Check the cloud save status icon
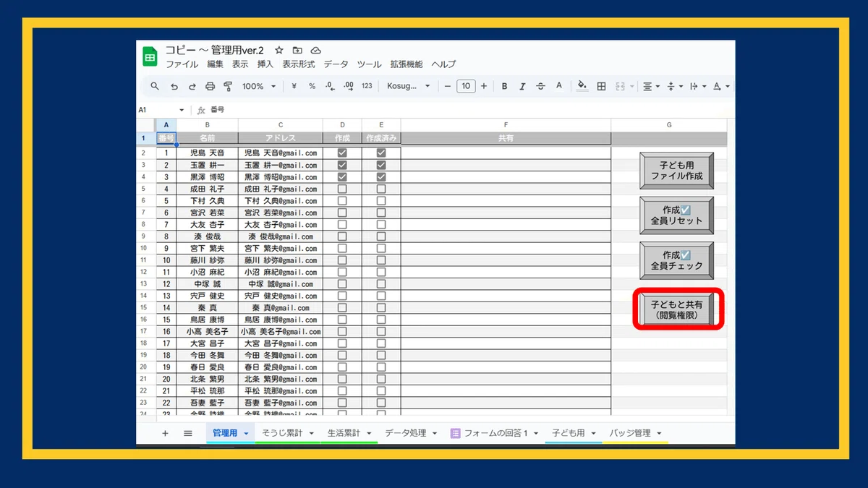868x488 pixels. [315, 51]
